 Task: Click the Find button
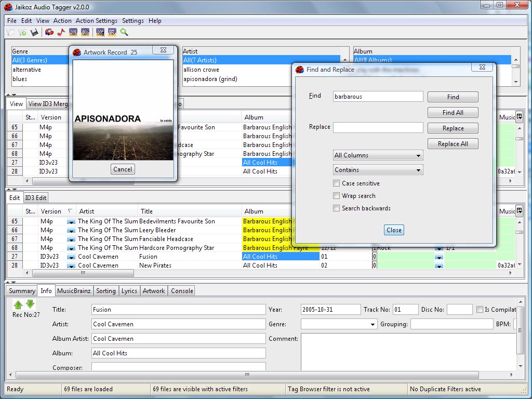click(453, 97)
